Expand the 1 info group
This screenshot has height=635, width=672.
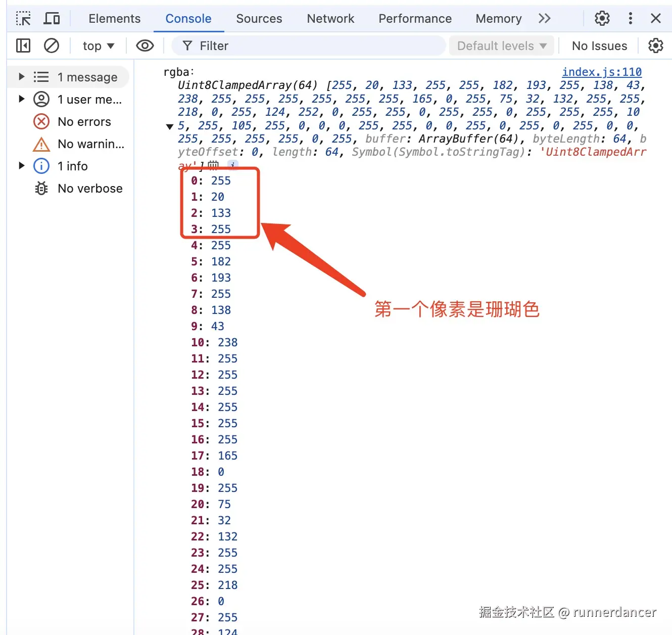coord(21,166)
